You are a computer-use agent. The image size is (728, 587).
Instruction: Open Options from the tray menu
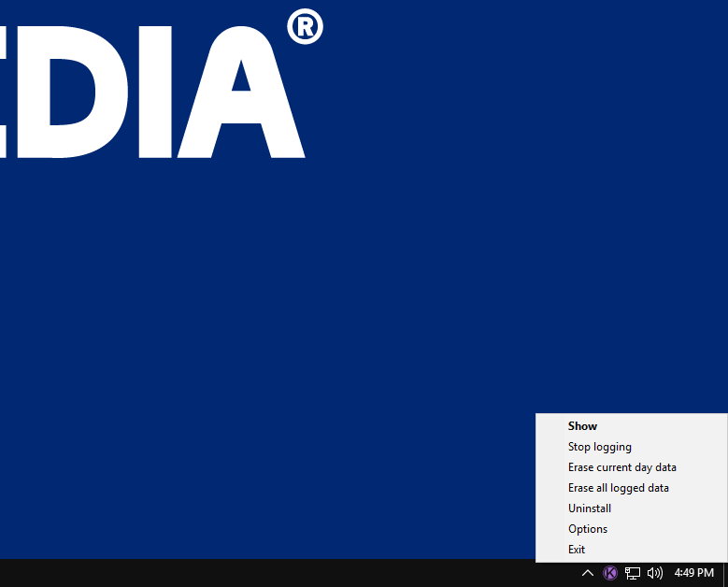click(631, 528)
